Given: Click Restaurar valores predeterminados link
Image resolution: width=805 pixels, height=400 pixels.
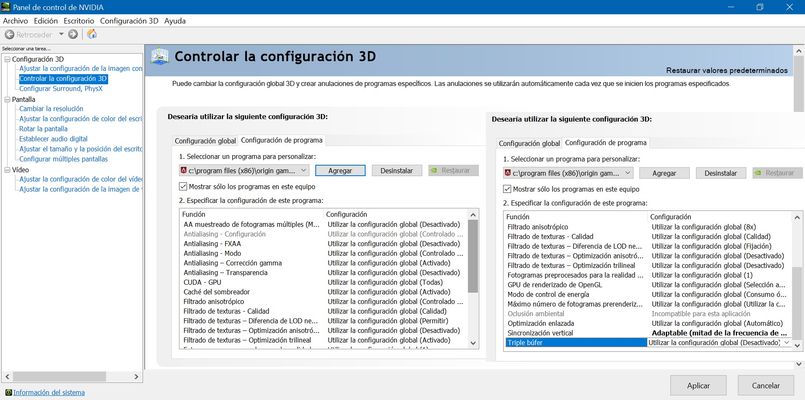Looking at the screenshot, I should 728,71.
